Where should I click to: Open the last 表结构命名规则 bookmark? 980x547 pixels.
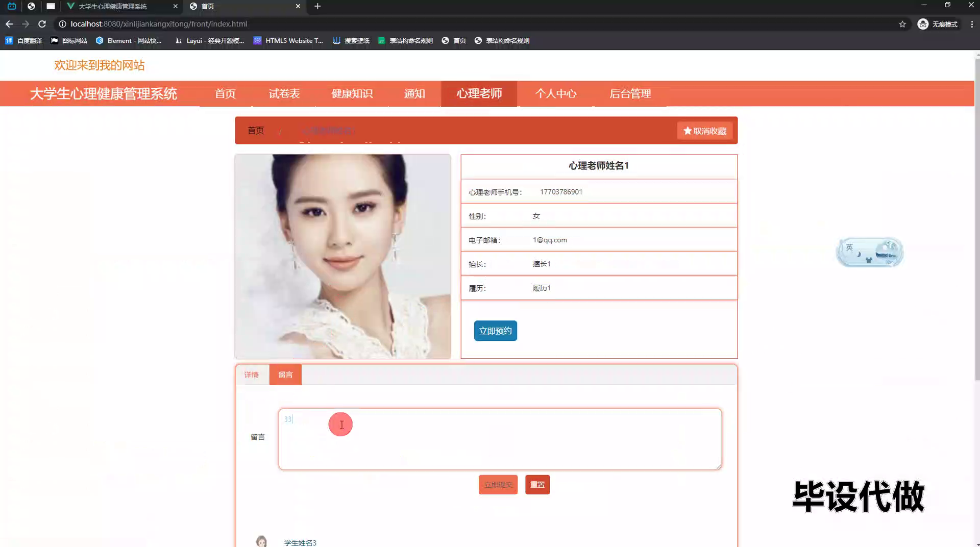pos(502,40)
